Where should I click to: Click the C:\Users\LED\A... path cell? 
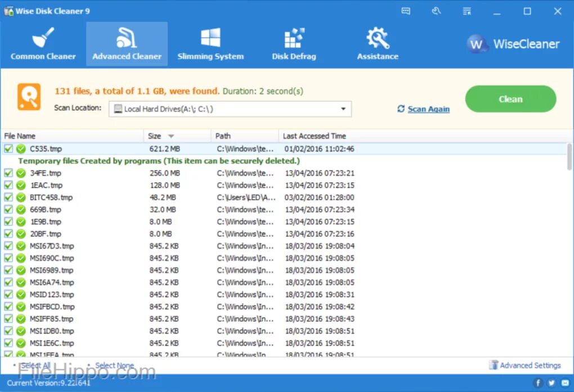246,197
